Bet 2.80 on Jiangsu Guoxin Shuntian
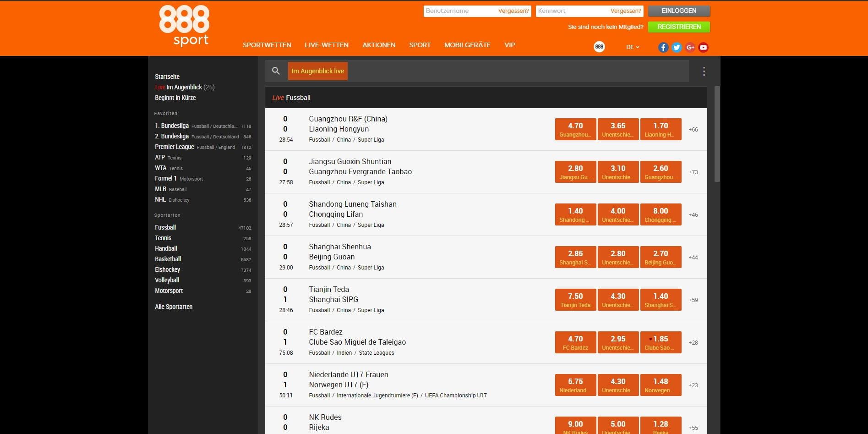Viewport: 868px width, 434px height. pyautogui.click(x=575, y=172)
